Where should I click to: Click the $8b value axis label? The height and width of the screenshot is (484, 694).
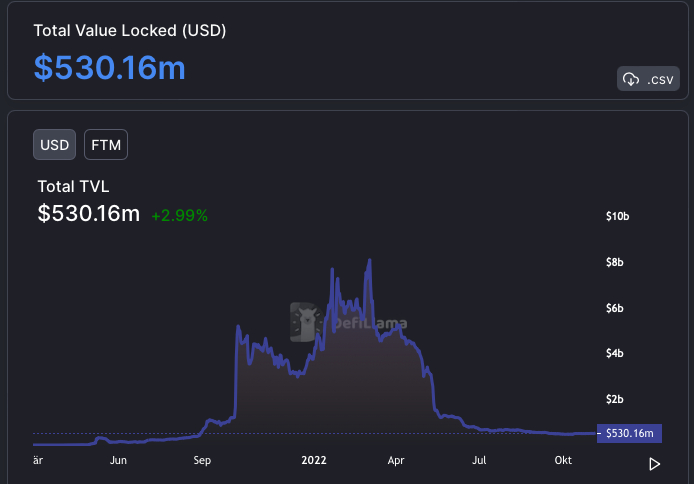[x=615, y=263]
